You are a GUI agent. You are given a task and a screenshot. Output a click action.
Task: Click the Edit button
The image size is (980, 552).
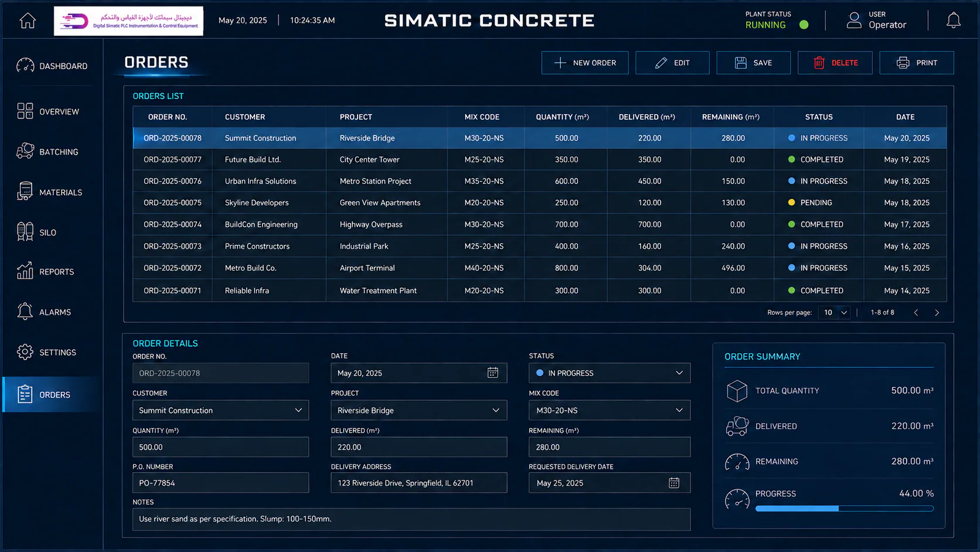coord(672,63)
